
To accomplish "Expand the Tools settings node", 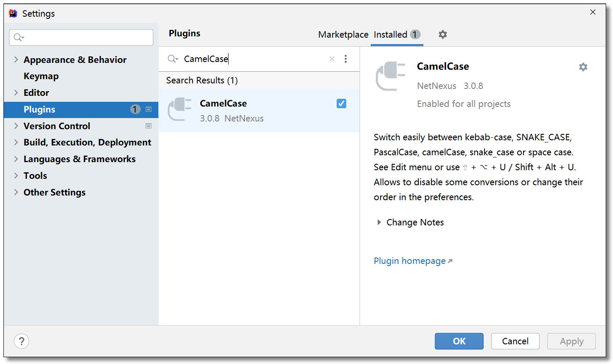I will pyautogui.click(x=16, y=175).
